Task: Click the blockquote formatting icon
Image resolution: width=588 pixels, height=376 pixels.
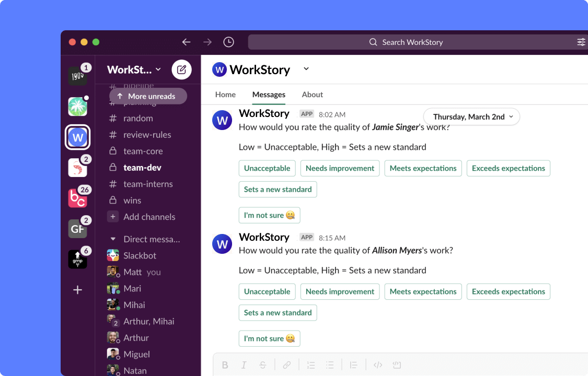Action: click(x=353, y=365)
